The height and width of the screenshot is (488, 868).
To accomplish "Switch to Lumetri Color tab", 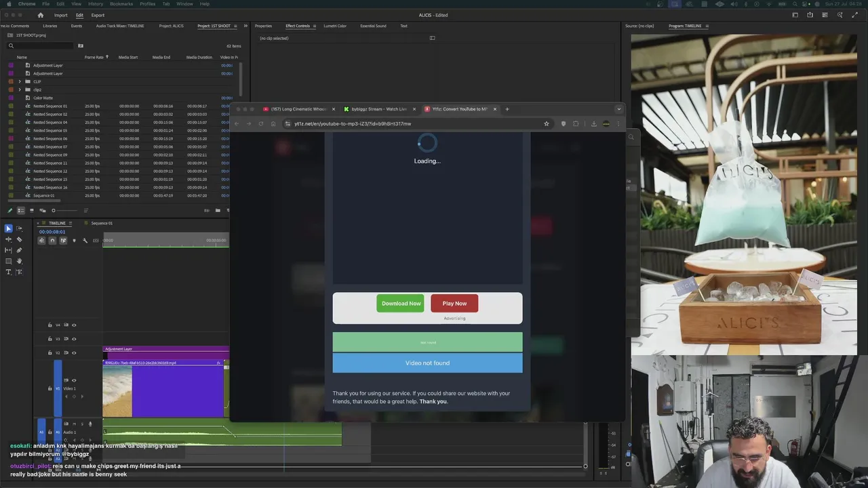I will click(335, 26).
